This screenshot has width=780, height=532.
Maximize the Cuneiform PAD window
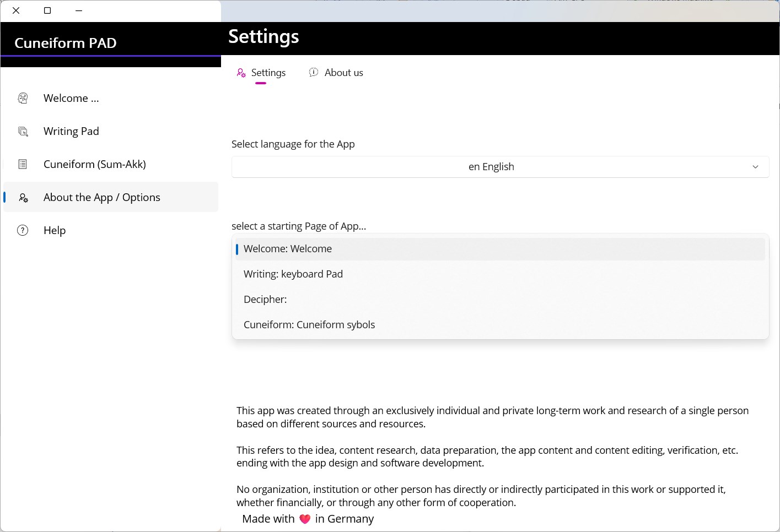click(x=47, y=10)
